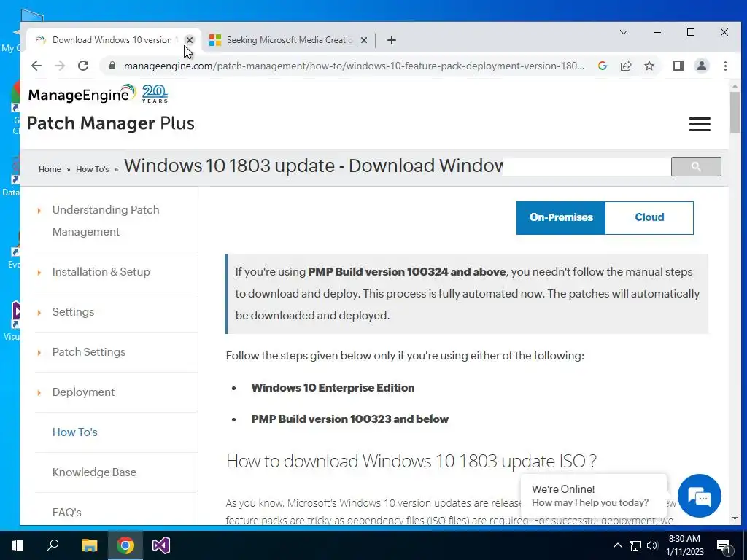Click the ManageEngine logo
The image size is (747, 560).
[82, 94]
